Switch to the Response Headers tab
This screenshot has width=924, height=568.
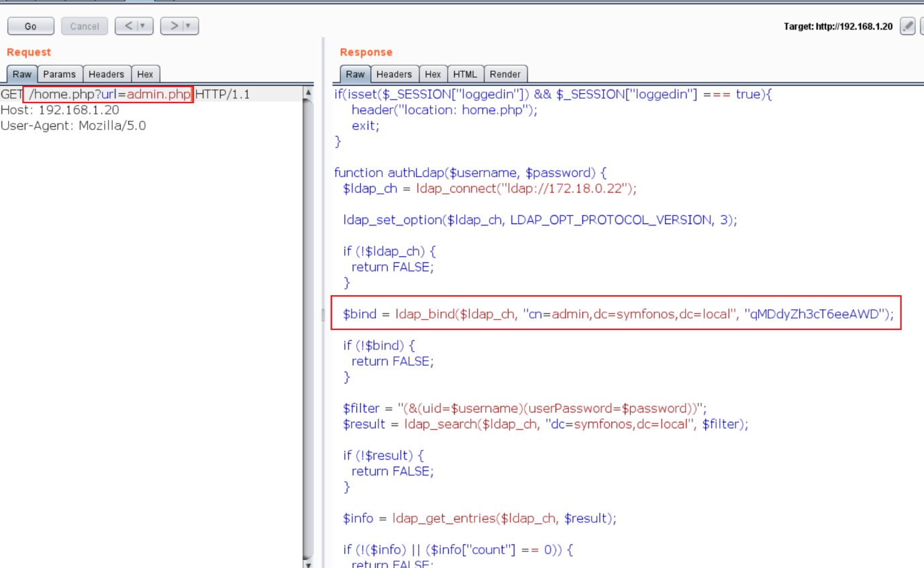pos(394,74)
